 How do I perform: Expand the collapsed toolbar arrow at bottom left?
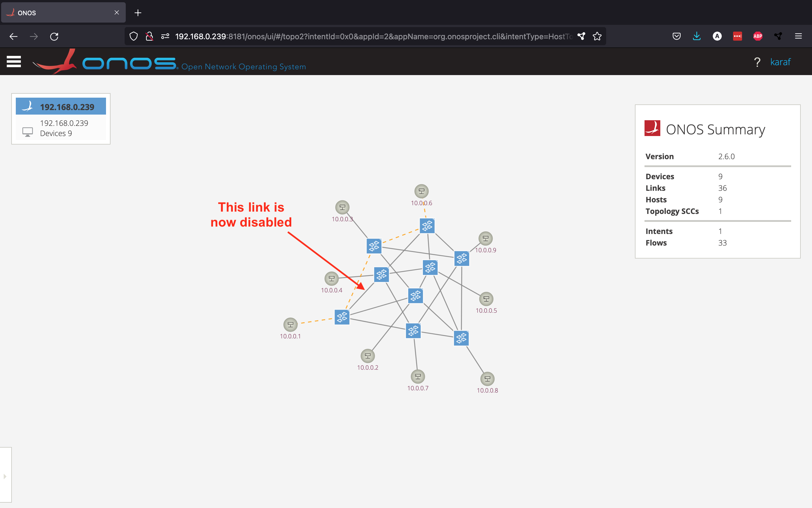(x=5, y=476)
